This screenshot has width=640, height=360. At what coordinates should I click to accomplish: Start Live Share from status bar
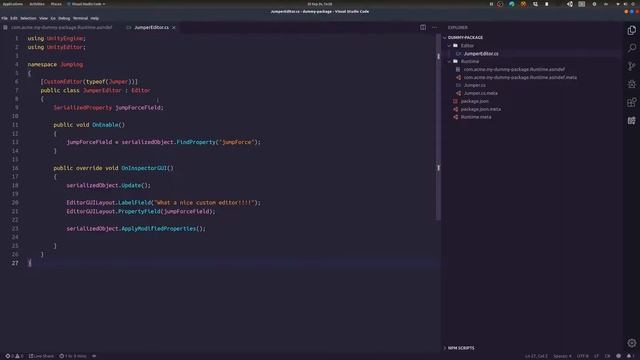[x=41, y=356]
